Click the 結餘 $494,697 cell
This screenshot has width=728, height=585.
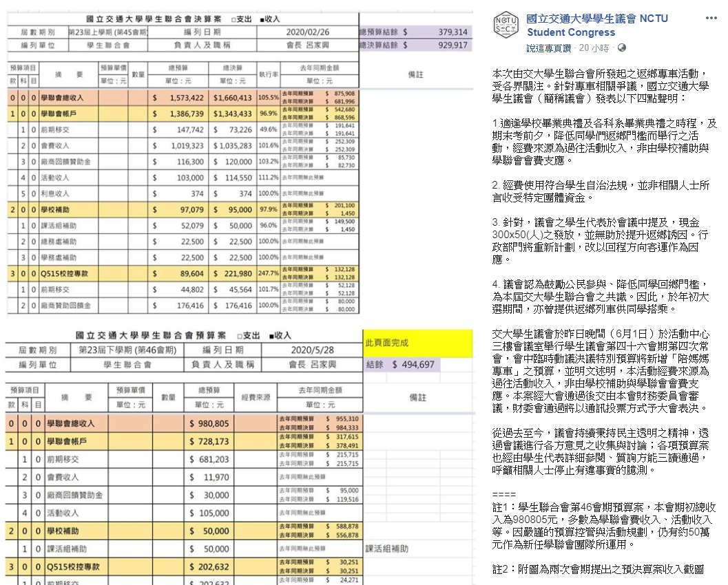pos(401,365)
